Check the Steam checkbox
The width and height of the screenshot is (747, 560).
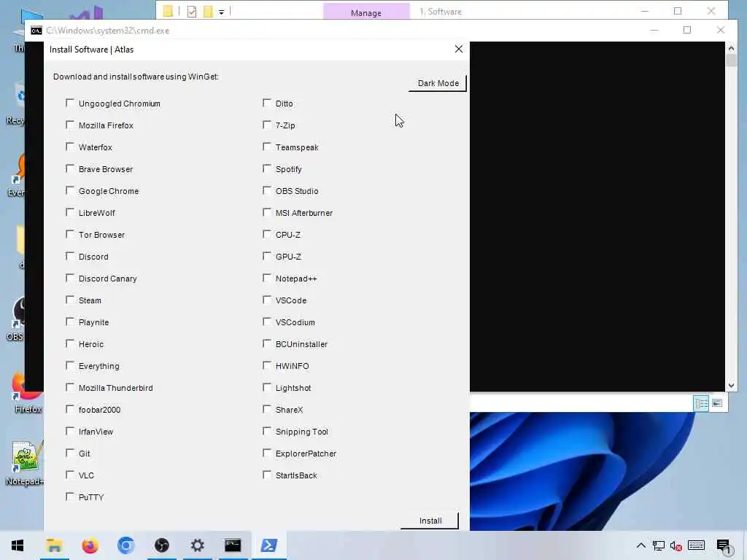(70, 300)
